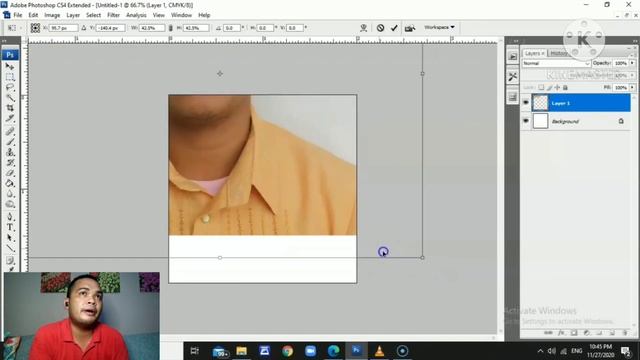This screenshot has height=360, width=640.
Task: Open File Explorer from the taskbar
Action: click(242, 351)
